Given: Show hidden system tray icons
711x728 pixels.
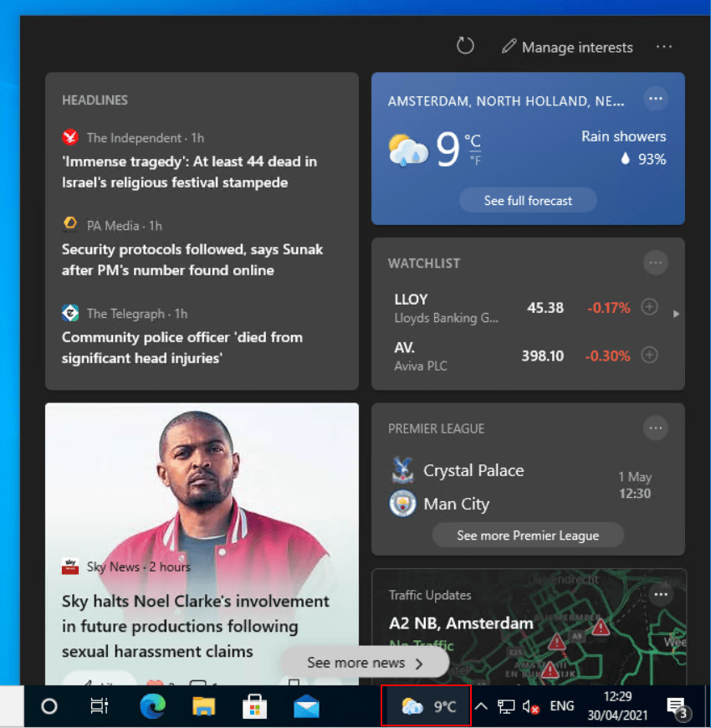Looking at the screenshot, I should [x=481, y=706].
